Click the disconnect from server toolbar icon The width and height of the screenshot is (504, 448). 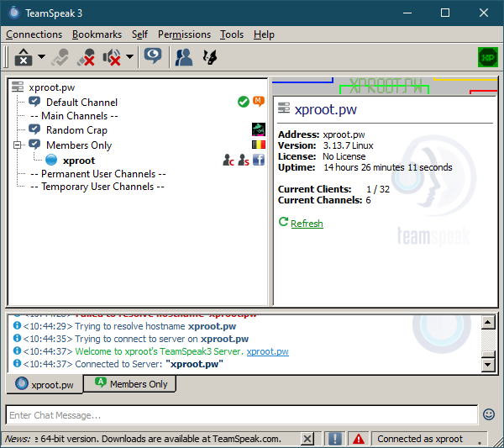pyautogui.click(x=24, y=57)
